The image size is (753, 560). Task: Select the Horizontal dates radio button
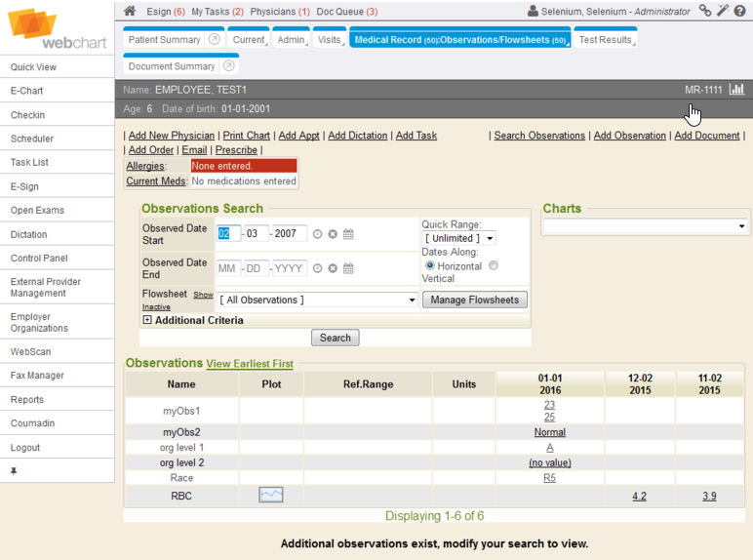430,266
